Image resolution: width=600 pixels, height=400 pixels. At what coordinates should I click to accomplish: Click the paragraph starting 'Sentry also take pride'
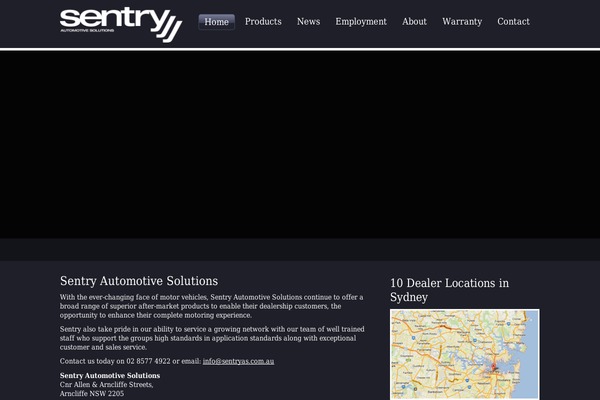coord(212,338)
